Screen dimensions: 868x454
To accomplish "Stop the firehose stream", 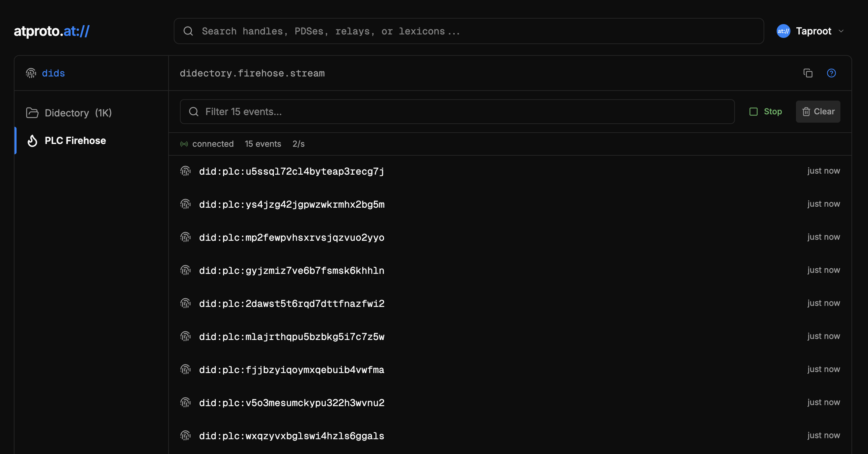I will 766,112.
